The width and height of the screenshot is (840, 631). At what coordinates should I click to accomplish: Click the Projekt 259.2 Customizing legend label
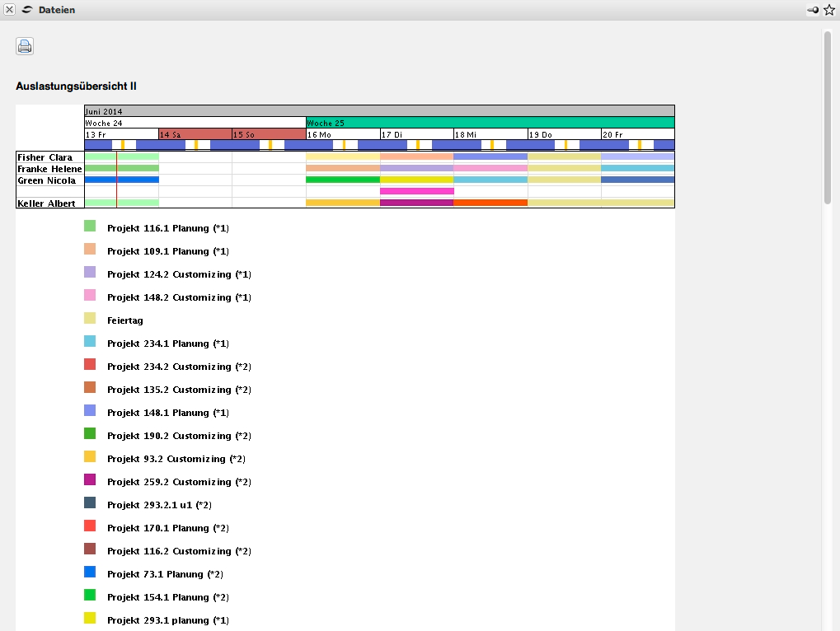point(179,482)
